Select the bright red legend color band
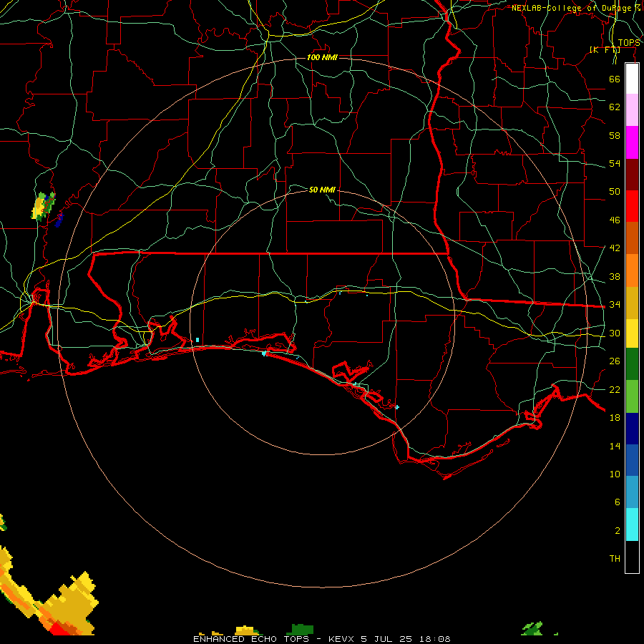644x644 pixels. click(x=632, y=206)
